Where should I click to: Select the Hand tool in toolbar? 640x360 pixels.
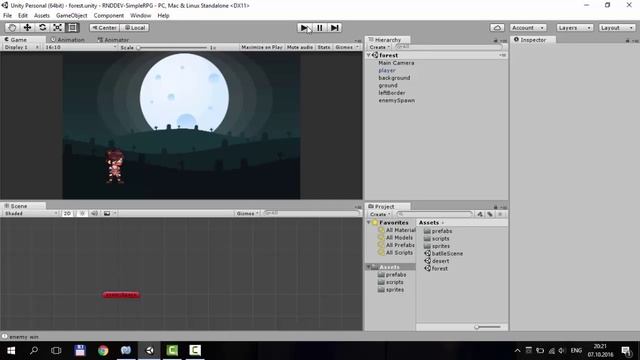[x=12, y=27]
